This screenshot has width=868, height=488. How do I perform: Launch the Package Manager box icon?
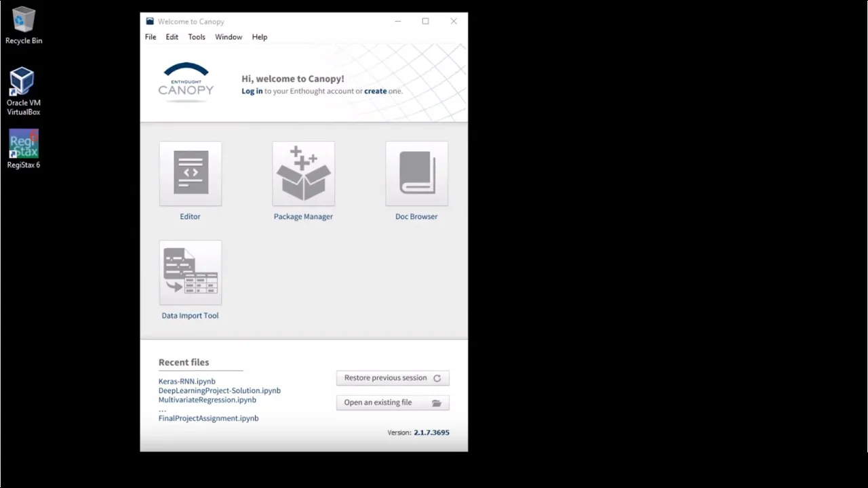click(x=303, y=174)
